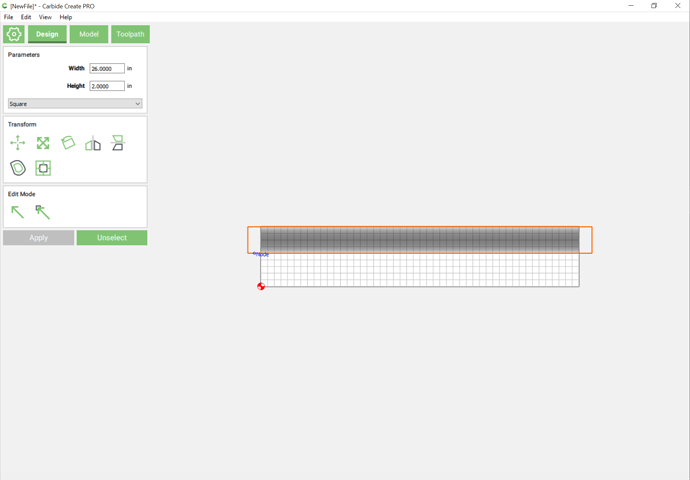Select the Scale transform tool
The width and height of the screenshot is (690, 480).
point(43,144)
